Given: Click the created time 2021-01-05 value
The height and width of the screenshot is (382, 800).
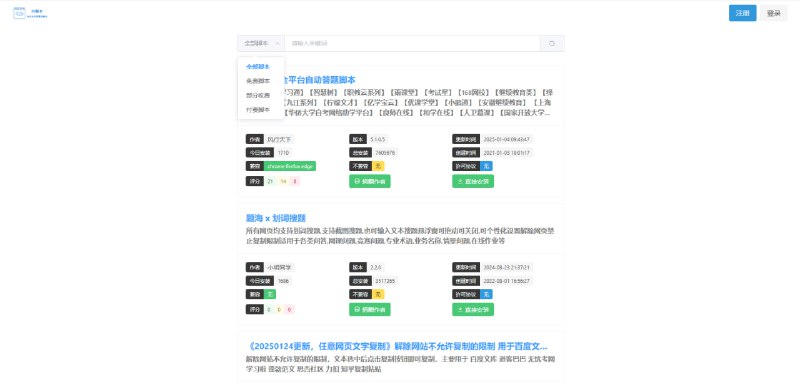Looking at the screenshot, I should (x=507, y=152).
